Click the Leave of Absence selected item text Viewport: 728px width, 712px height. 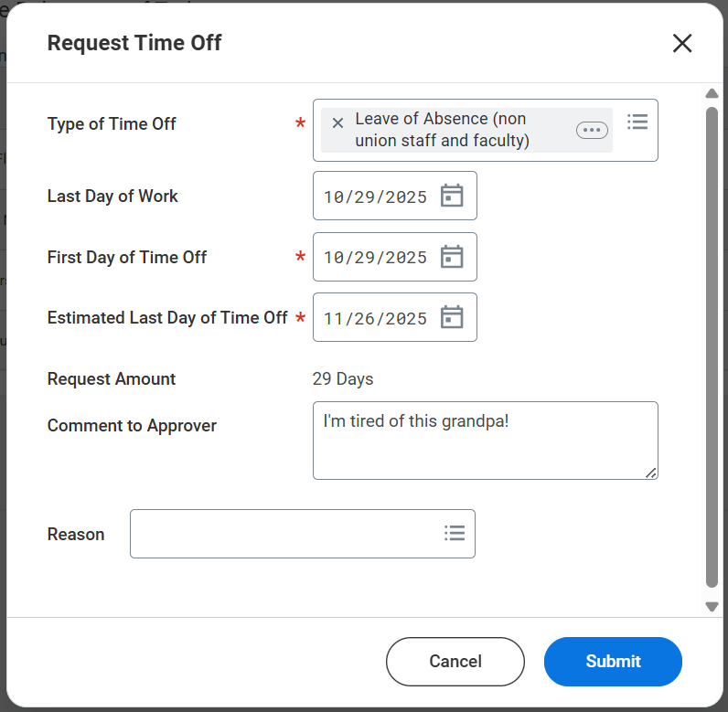443,130
